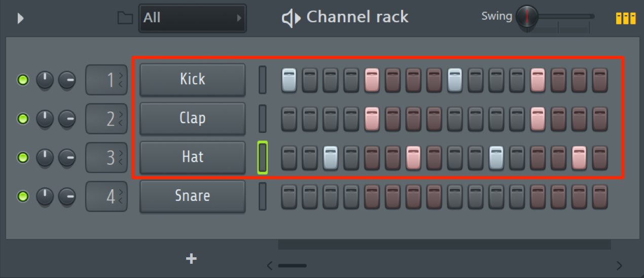Mute the Kick channel using green LED
This screenshot has height=278, width=644.
tap(23, 80)
